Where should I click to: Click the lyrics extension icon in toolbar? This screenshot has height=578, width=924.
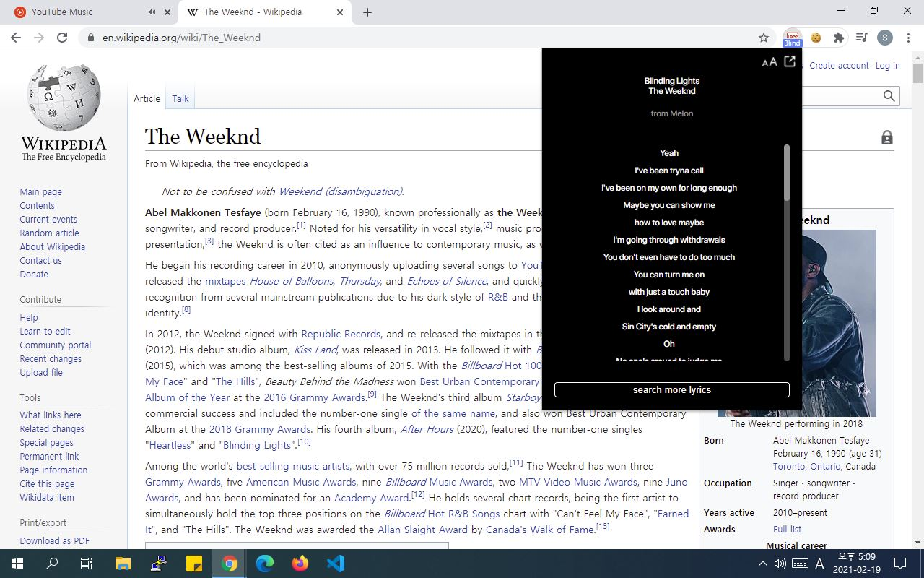pos(793,38)
